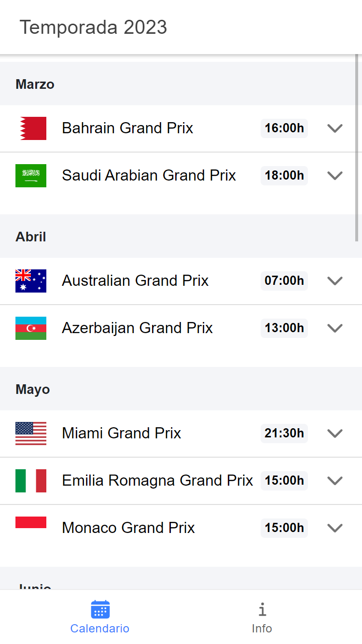Tap the Saudi Arabian flag icon
Screen dimensions: 362x644
(x=31, y=176)
